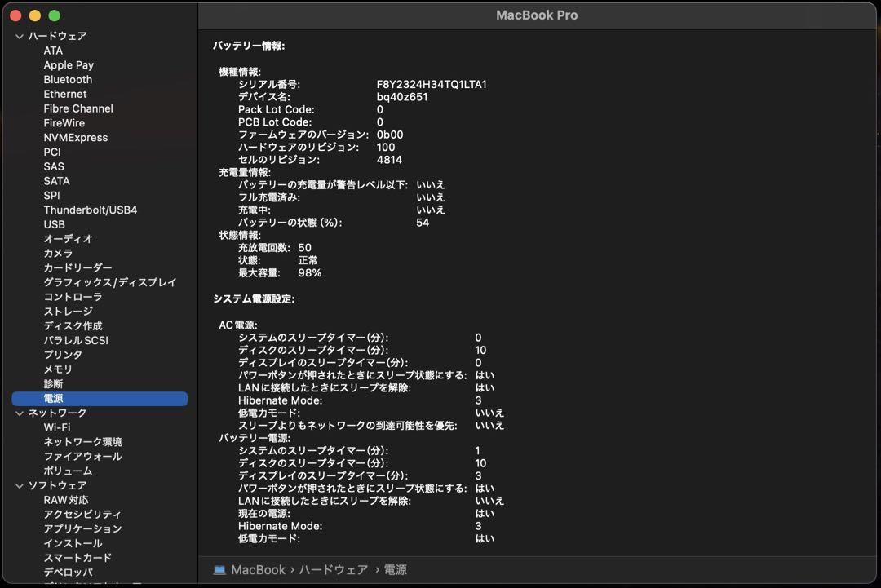The width and height of the screenshot is (881, 588).
Task: Collapse the ソフトウェア section chevron
Action: coord(20,486)
